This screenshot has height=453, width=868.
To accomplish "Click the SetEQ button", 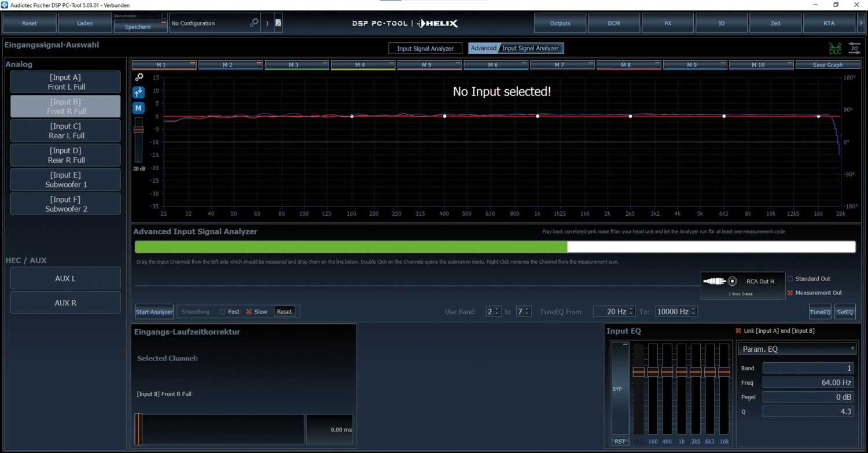I will coord(845,312).
